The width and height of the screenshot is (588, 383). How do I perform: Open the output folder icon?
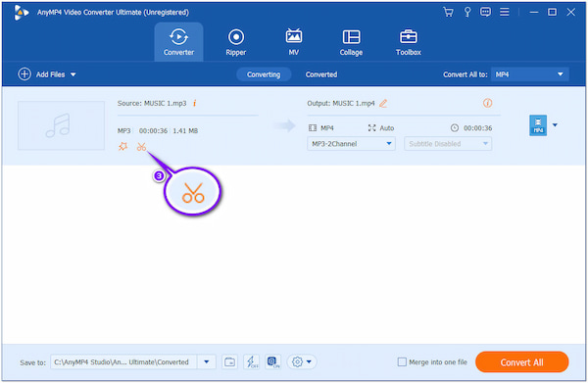(229, 362)
